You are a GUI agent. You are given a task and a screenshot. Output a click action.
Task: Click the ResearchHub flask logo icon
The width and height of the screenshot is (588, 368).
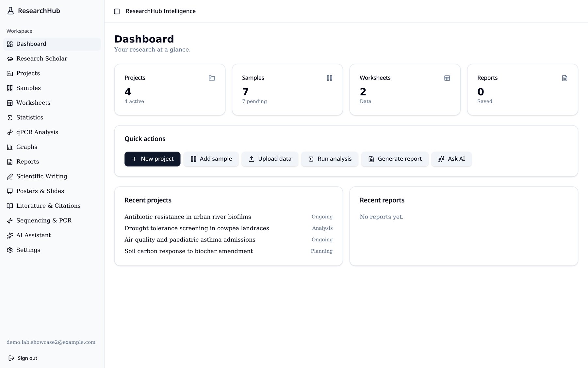[10, 11]
